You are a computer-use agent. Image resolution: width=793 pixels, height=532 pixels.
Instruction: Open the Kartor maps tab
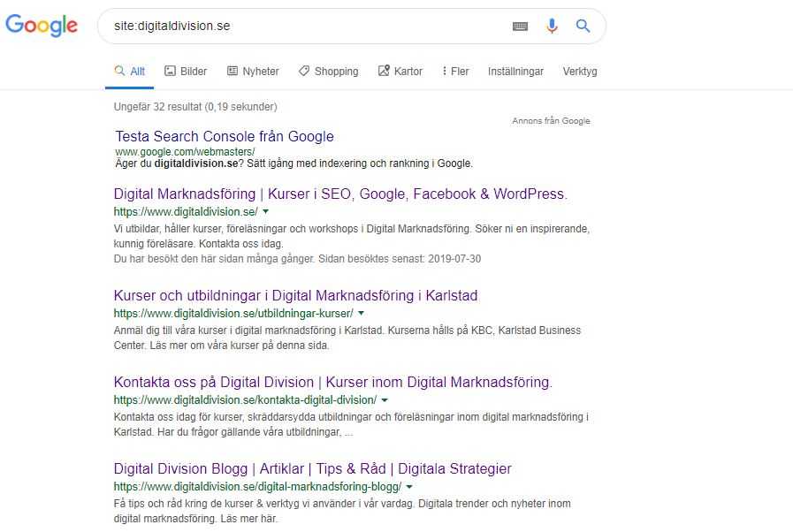tap(400, 72)
